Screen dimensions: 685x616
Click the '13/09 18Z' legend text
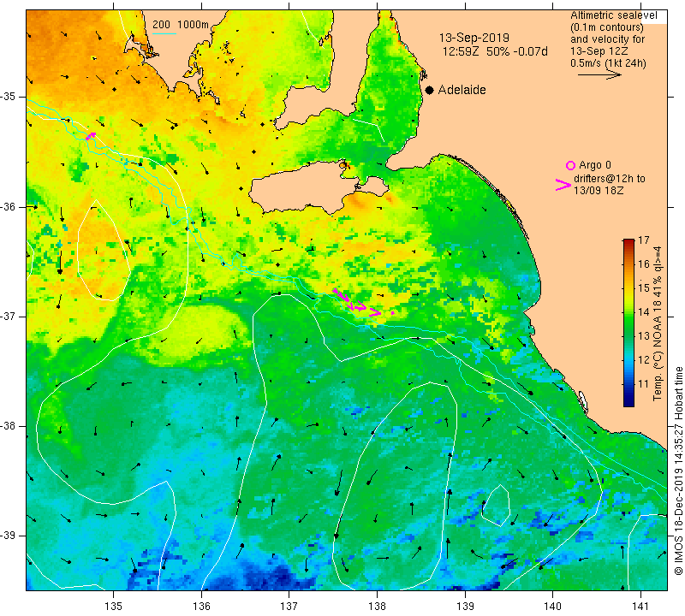598,190
